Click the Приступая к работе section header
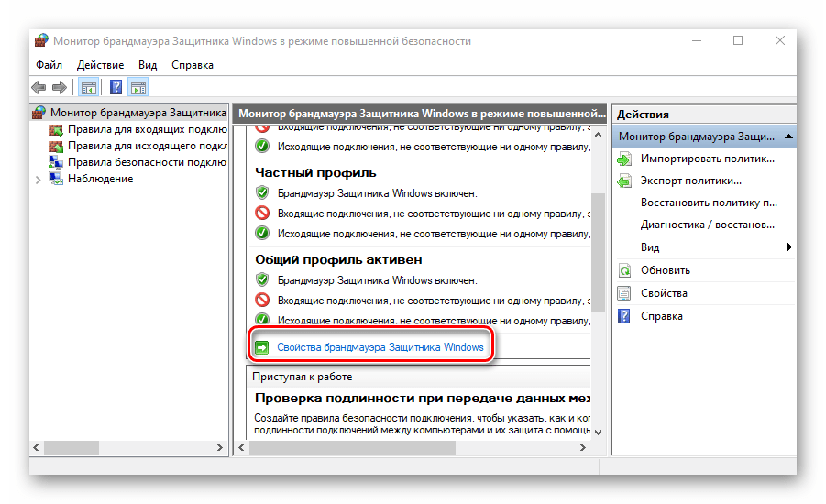 pos(419,377)
